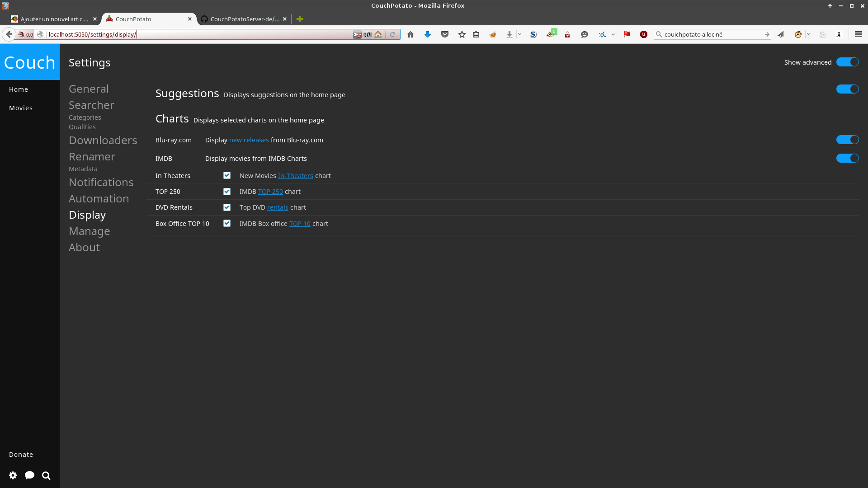Open the DVD rentals link
The image size is (868, 488).
278,207
